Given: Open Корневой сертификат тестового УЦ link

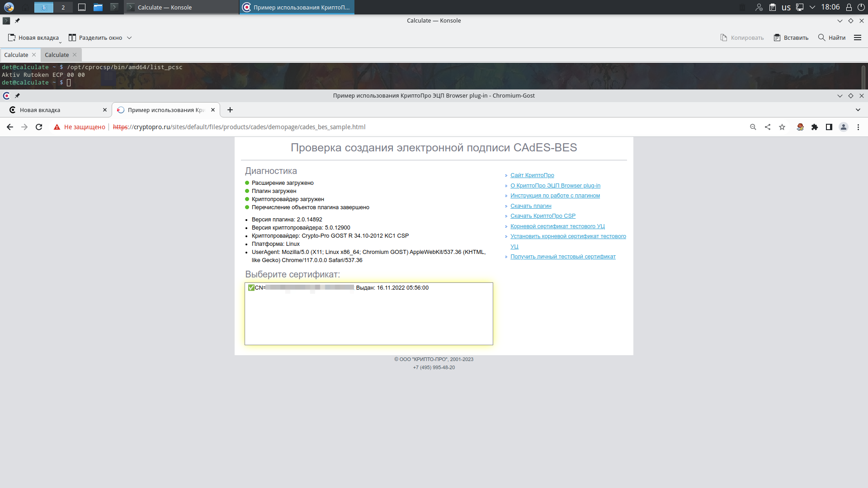Looking at the screenshot, I should tap(557, 226).
